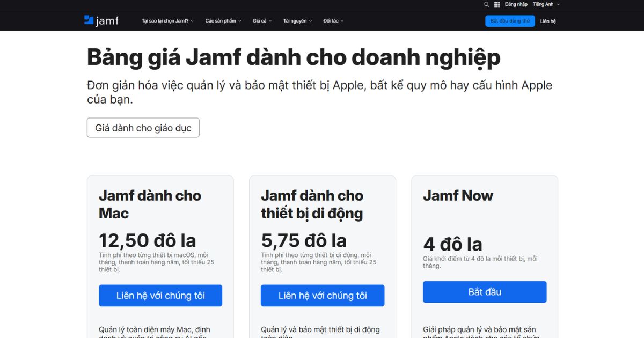Expand the Đối tác menu
The height and width of the screenshot is (338, 644).
333,21
